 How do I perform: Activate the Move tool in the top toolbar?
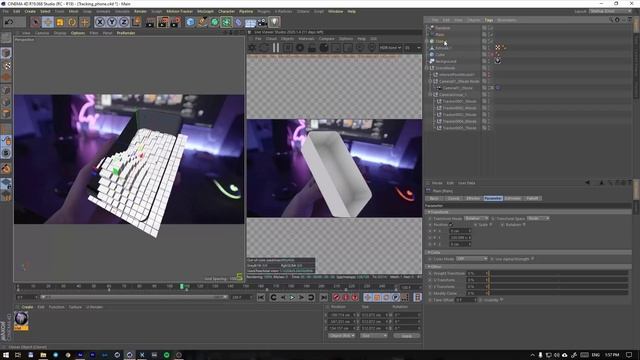[x=47, y=22]
